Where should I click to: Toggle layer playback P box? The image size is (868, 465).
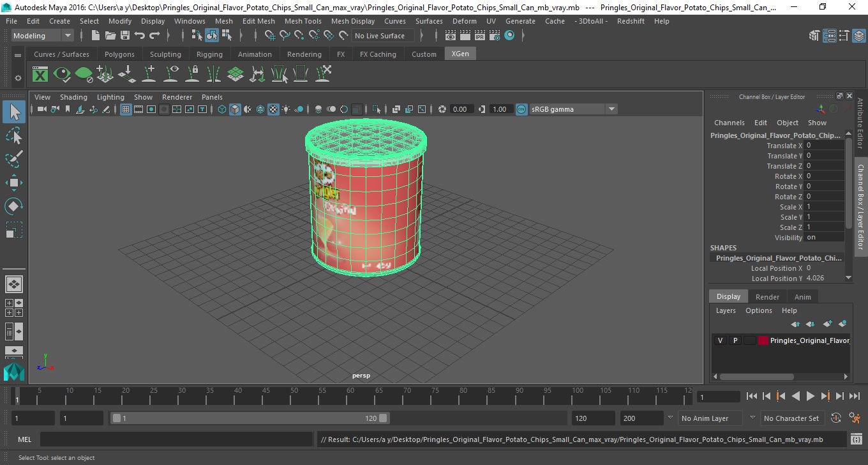click(735, 340)
